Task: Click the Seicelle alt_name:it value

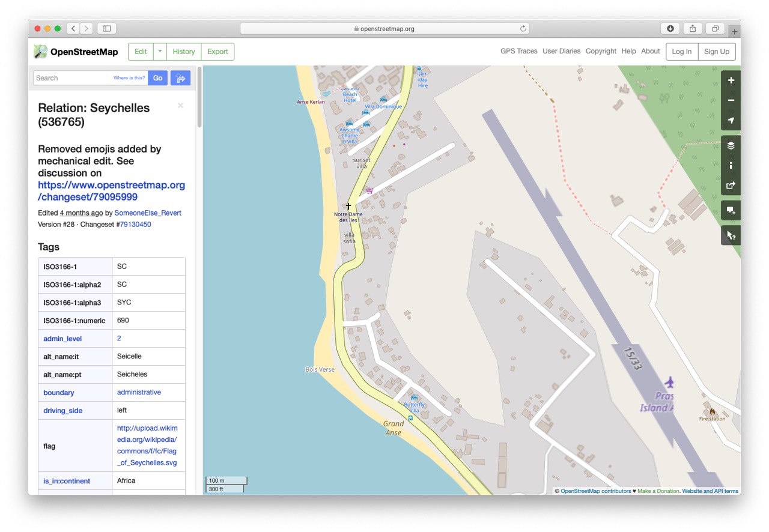Action: click(x=129, y=356)
